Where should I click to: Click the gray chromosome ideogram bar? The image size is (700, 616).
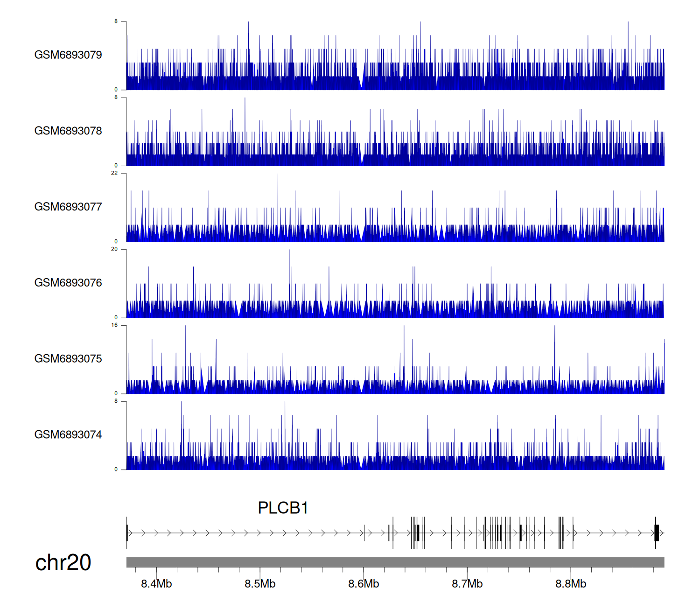(x=395, y=562)
